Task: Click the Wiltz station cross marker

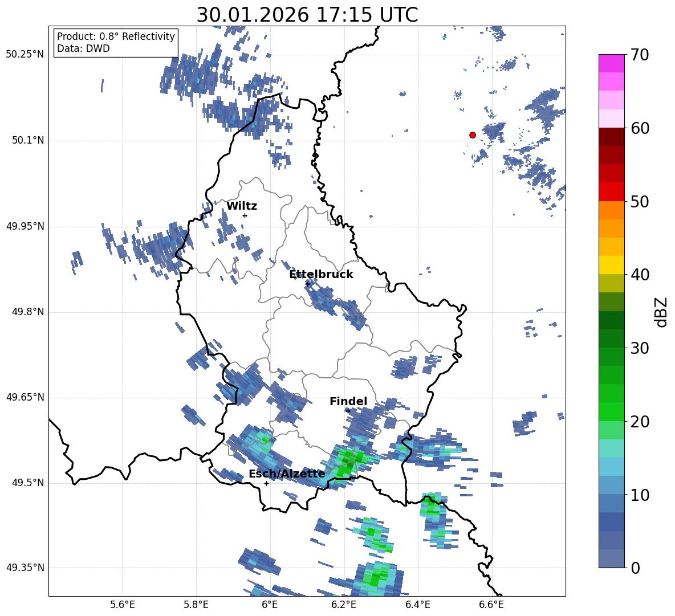Action: (x=245, y=215)
